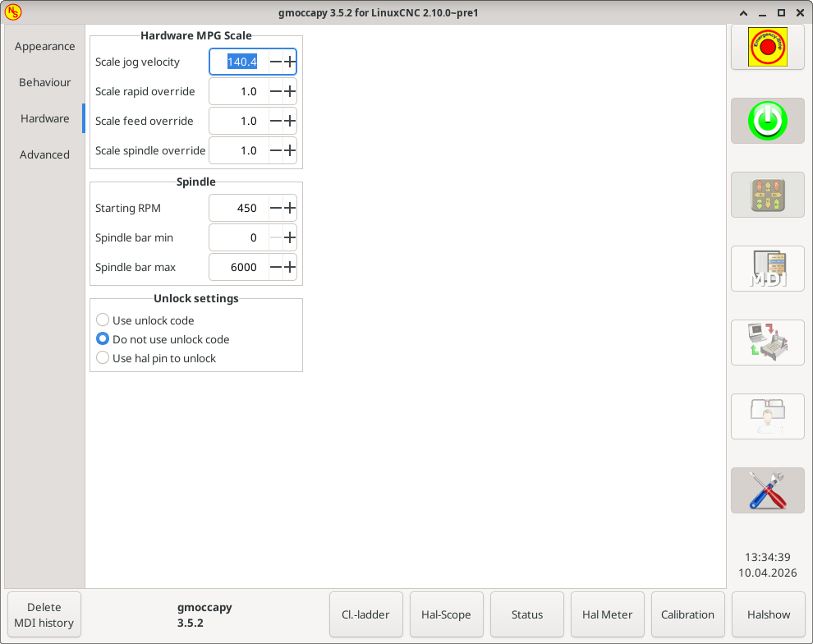This screenshot has height=644, width=813.
Task: Select the operator/user settings icon
Action: coord(767,416)
